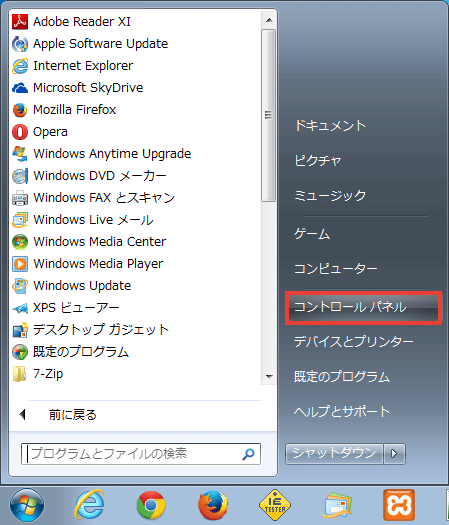Viewport: 449px width, 525px height.
Task: Click the search magnifier icon
Action: pos(248,454)
